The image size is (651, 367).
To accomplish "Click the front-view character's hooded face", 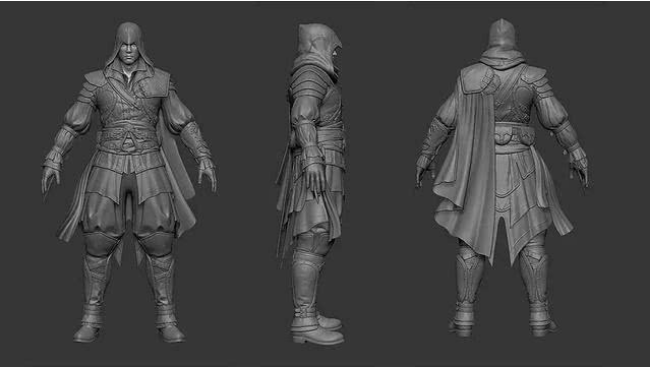I will [129, 51].
